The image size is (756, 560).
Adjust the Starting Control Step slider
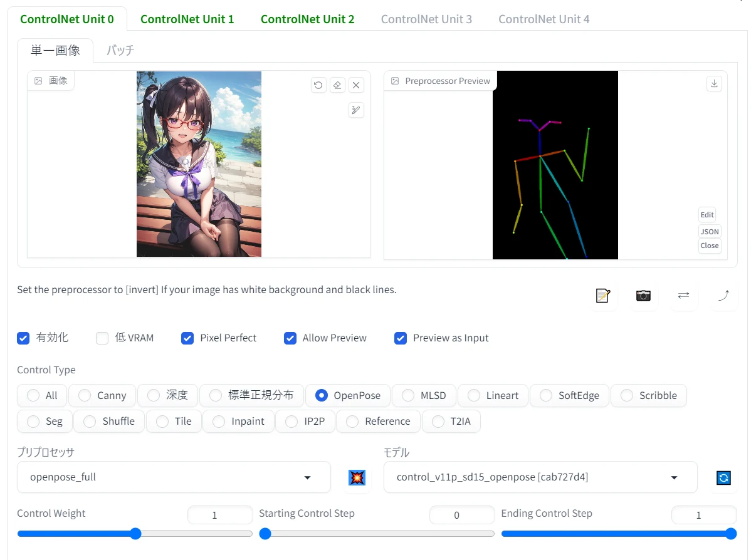[x=377, y=534]
